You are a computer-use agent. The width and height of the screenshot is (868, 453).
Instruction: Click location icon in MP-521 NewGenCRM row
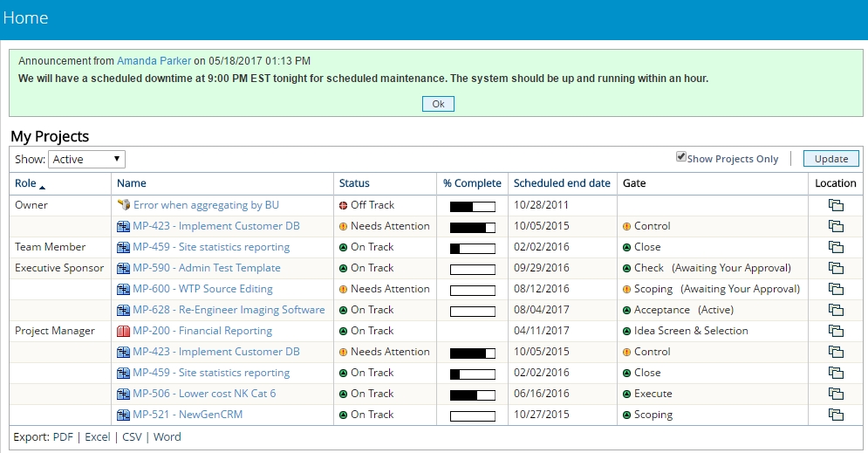(836, 415)
